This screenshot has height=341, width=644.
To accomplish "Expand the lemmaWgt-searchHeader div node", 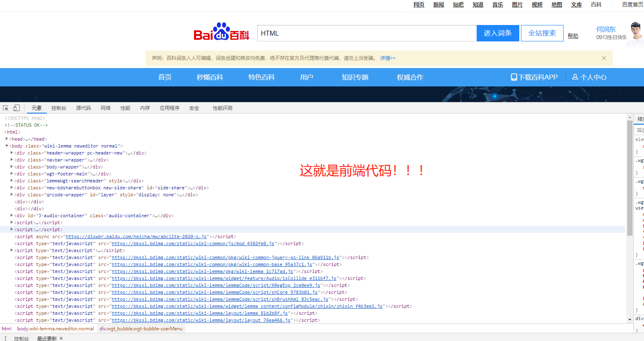I will click(11, 181).
